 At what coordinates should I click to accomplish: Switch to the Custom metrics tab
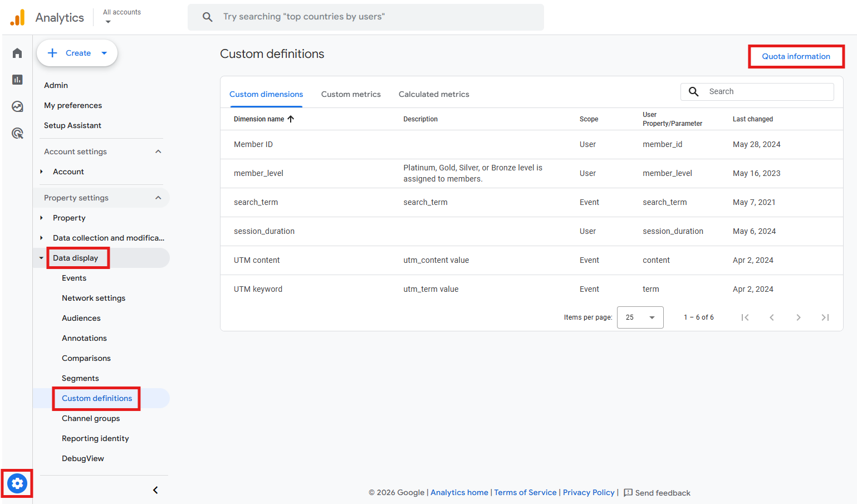click(x=351, y=94)
